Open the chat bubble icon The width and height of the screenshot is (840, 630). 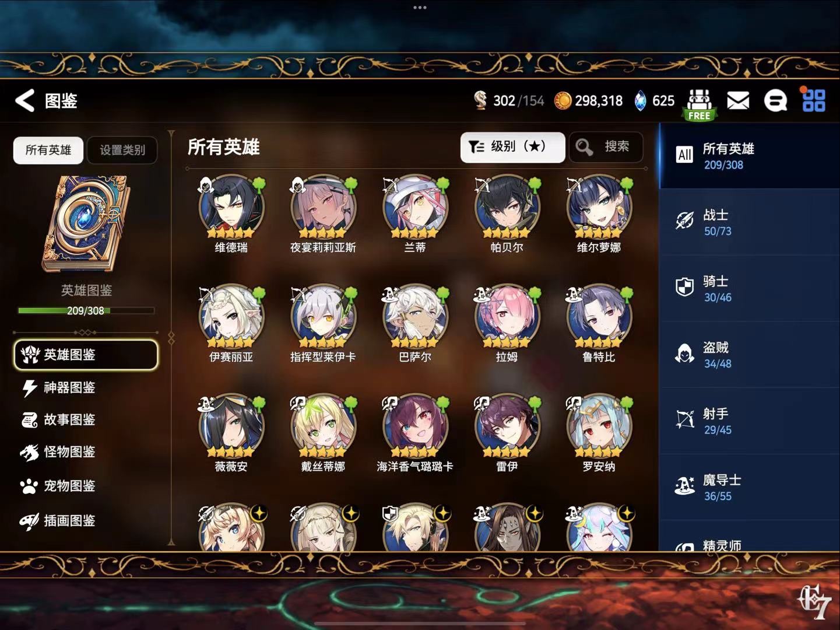click(775, 101)
